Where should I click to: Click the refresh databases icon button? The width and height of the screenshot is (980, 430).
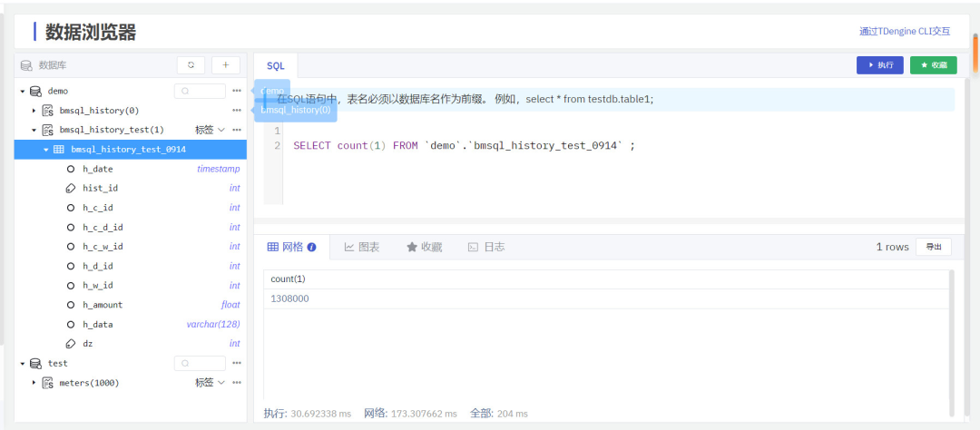coord(191,65)
